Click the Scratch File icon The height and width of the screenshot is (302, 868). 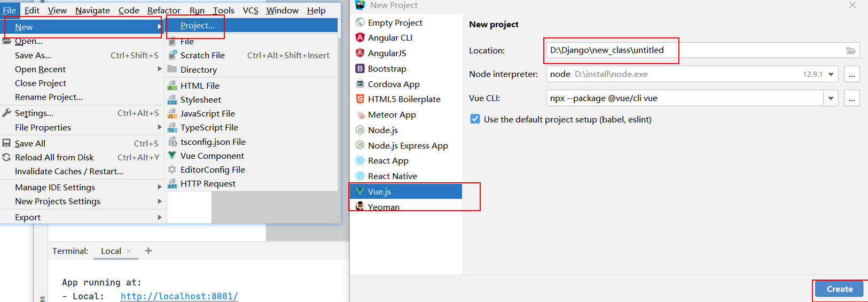click(172, 55)
